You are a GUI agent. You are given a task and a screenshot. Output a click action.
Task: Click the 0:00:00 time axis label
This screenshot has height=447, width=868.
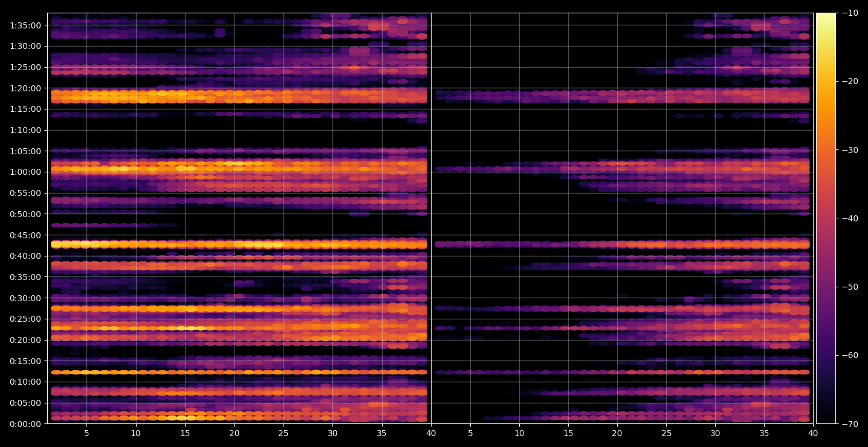pos(25,423)
